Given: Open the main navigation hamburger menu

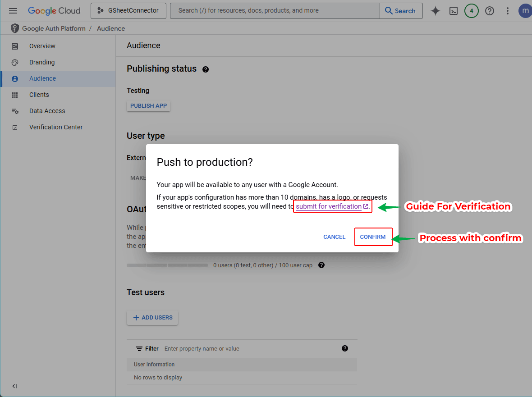Looking at the screenshot, I should (x=13, y=11).
